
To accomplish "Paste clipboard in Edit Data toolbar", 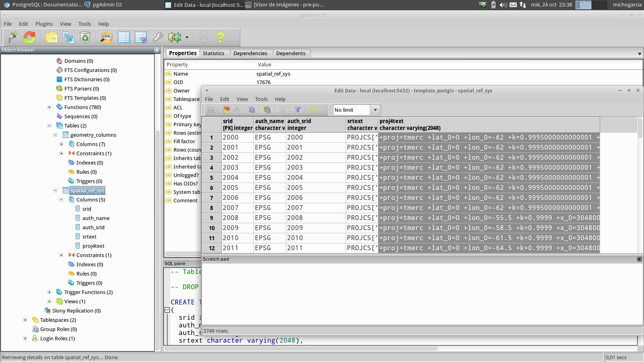I will [267, 110].
